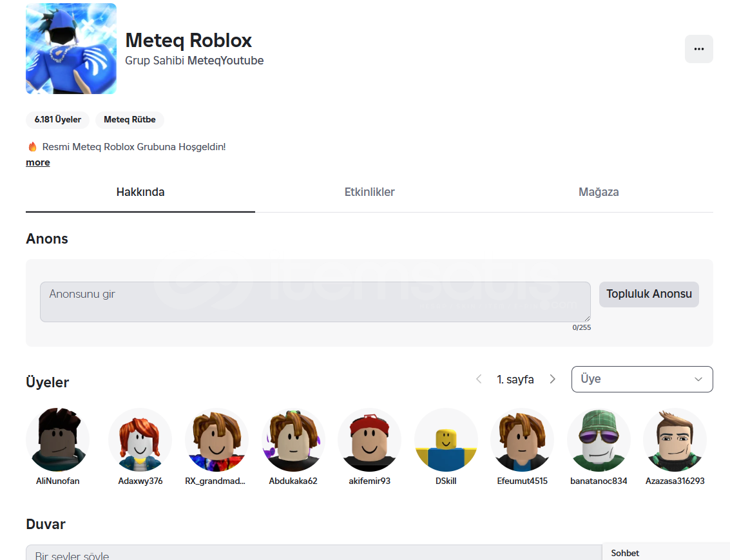Image resolution: width=730 pixels, height=560 pixels.
Task: Click the banatanoc834 username label
Action: tap(599, 481)
